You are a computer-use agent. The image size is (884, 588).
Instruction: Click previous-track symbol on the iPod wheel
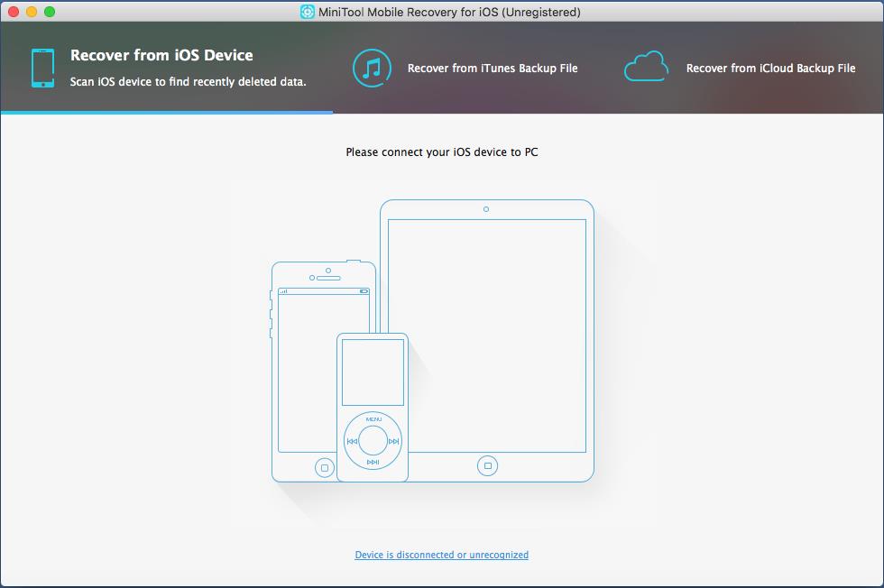353,441
